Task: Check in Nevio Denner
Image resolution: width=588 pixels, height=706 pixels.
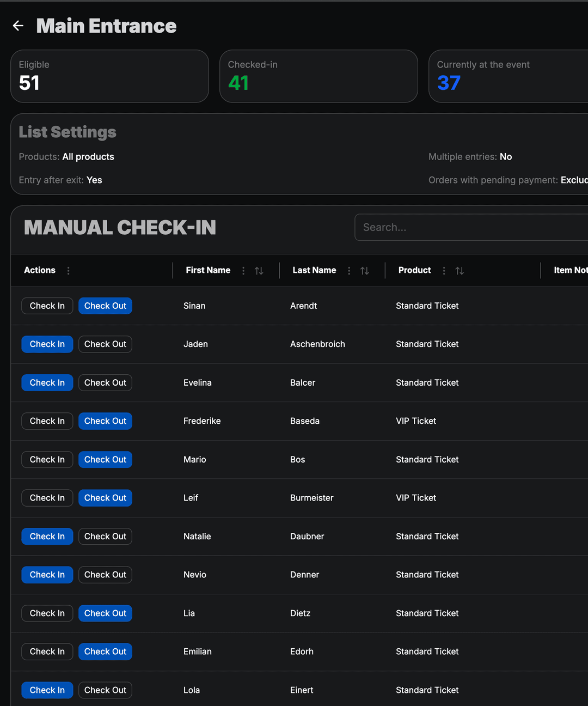Action: [x=47, y=575]
